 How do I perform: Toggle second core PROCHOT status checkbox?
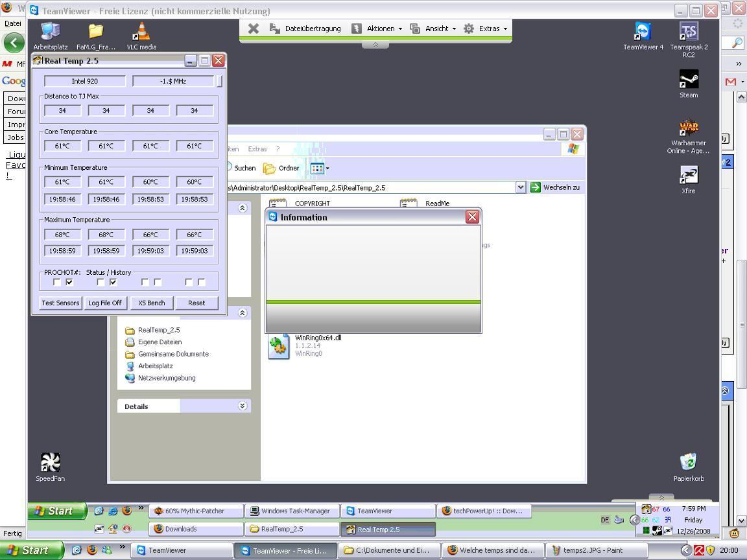pos(101,283)
